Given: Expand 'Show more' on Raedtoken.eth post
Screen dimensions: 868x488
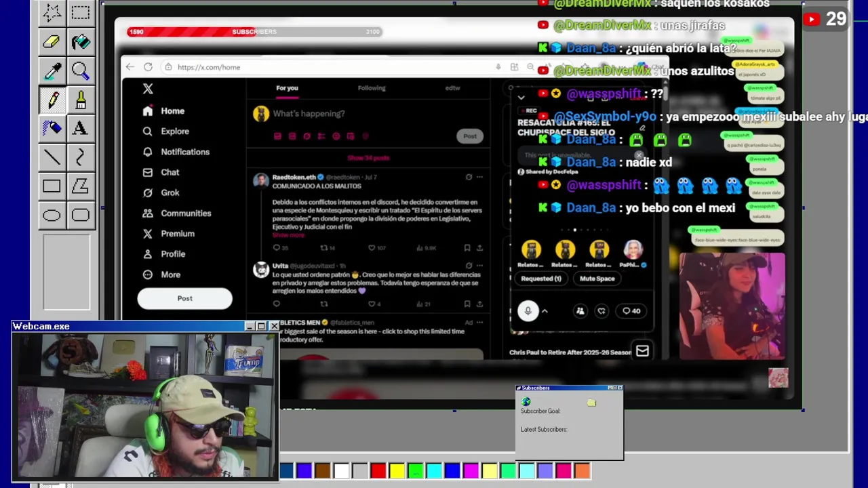Looking at the screenshot, I should coord(288,235).
